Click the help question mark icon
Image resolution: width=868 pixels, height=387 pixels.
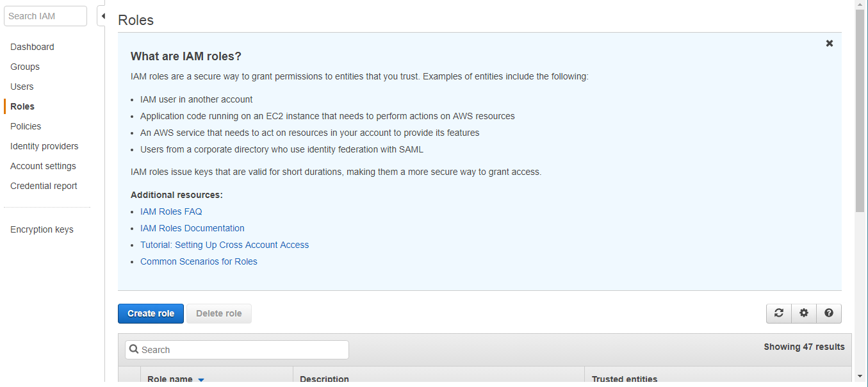pyautogui.click(x=829, y=313)
